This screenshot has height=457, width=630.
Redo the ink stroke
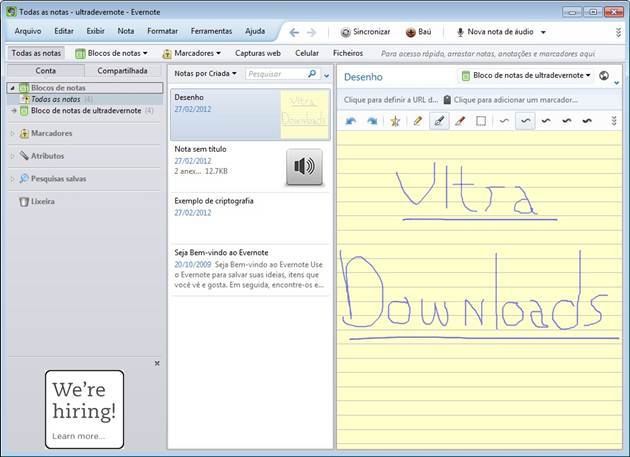372,121
